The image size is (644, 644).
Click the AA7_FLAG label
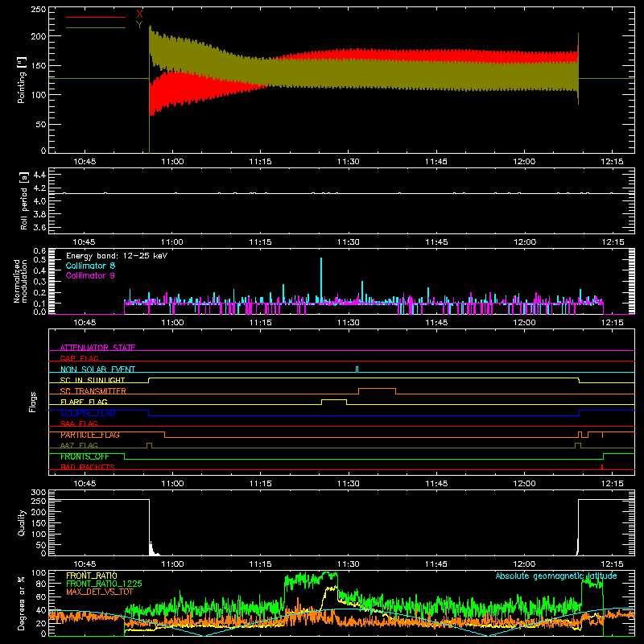click(x=79, y=445)
